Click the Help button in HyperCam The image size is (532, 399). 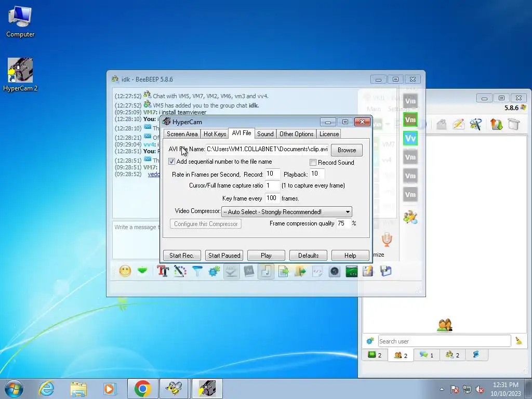coord(350,255)
